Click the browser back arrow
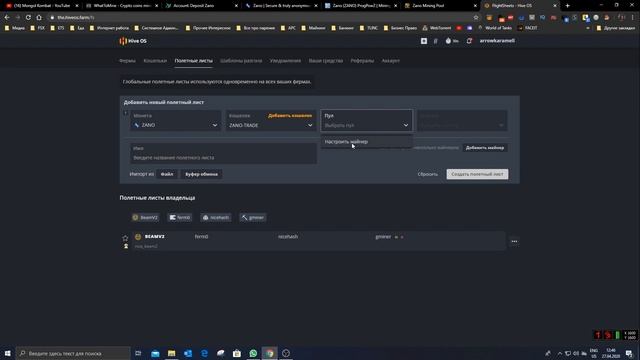Screen dimensions: 640x360 click(x=7, y=18)
